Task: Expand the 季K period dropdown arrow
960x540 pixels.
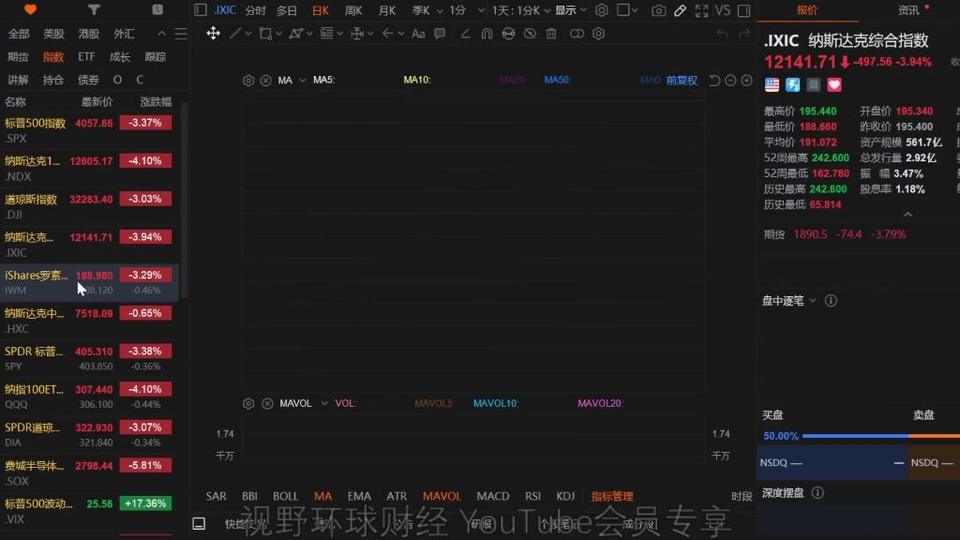Action: pos(440,10)
